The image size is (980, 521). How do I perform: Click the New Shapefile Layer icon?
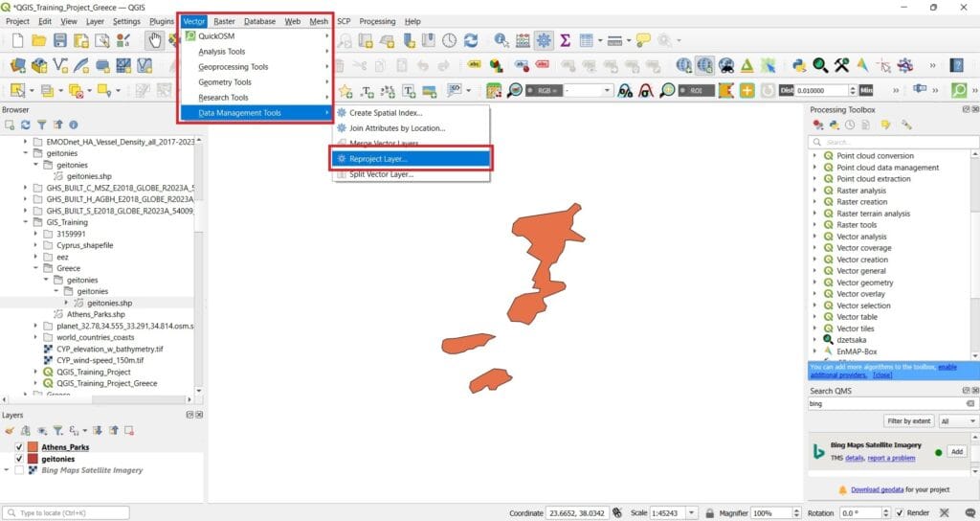(60, 65)
